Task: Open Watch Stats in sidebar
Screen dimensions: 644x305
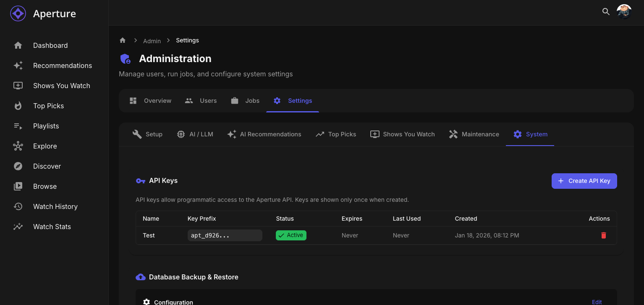Action: [52, 227]
